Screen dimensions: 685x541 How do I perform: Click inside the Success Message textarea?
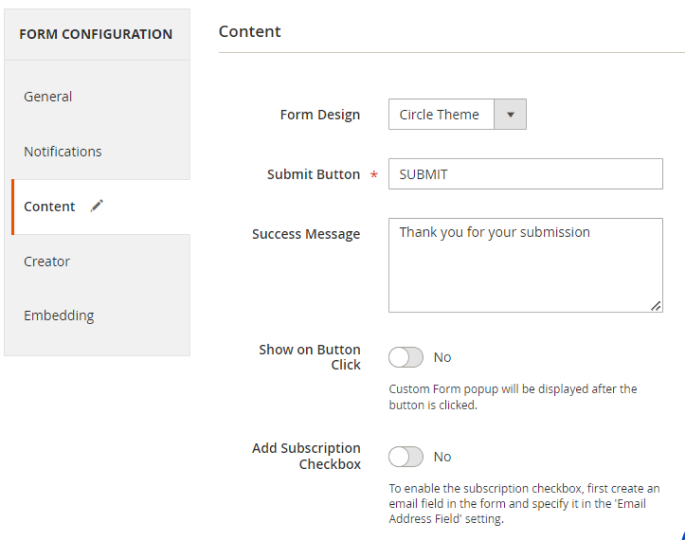coord(526,265)
